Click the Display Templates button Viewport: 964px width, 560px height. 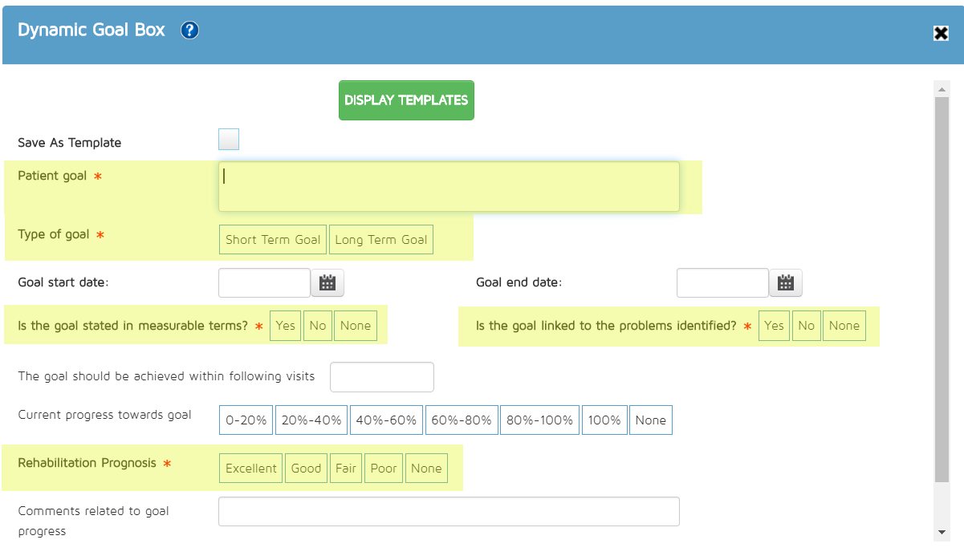(406, 100)
